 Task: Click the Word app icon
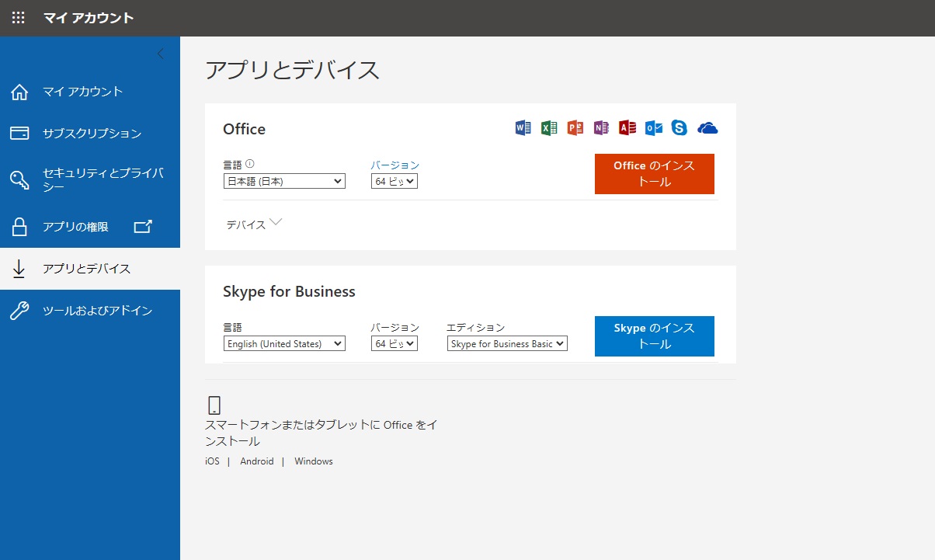tap(523, 128)
